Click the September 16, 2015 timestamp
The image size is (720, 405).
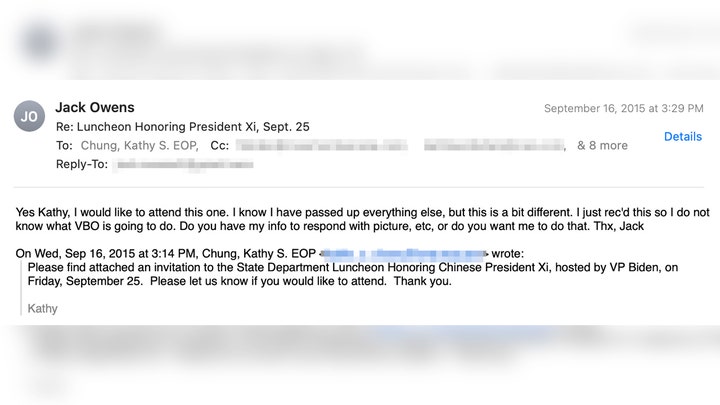624,108
